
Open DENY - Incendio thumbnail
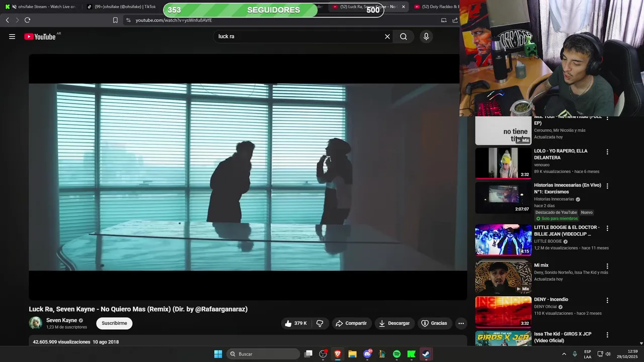[x=503, y=312]
